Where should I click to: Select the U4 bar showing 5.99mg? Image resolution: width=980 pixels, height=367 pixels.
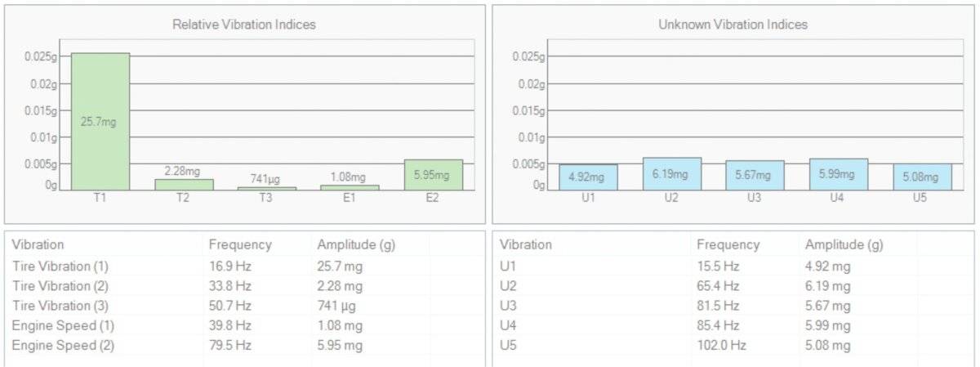(x=839, y=174)
